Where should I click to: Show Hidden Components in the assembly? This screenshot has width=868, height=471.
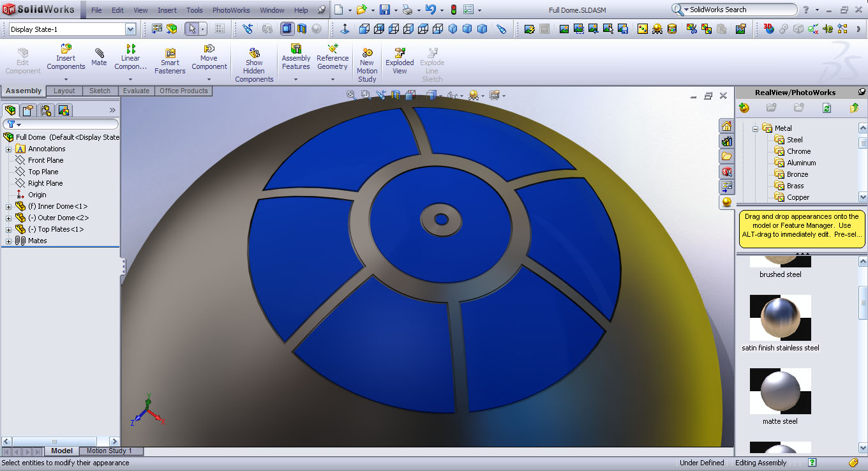pyautogui.click(x=254, y=65)
